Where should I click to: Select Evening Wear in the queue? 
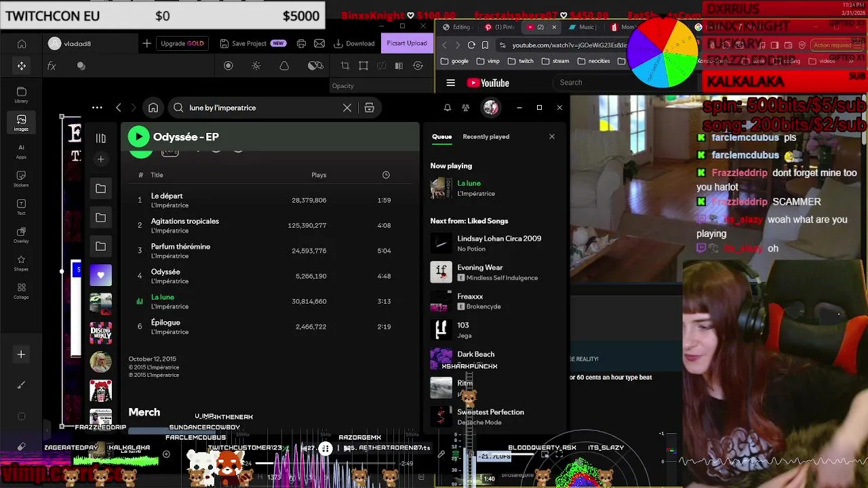(494, 272)
